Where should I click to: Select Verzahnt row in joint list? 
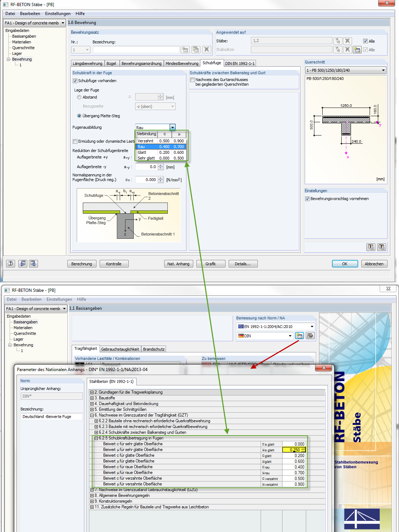[161, 141]
